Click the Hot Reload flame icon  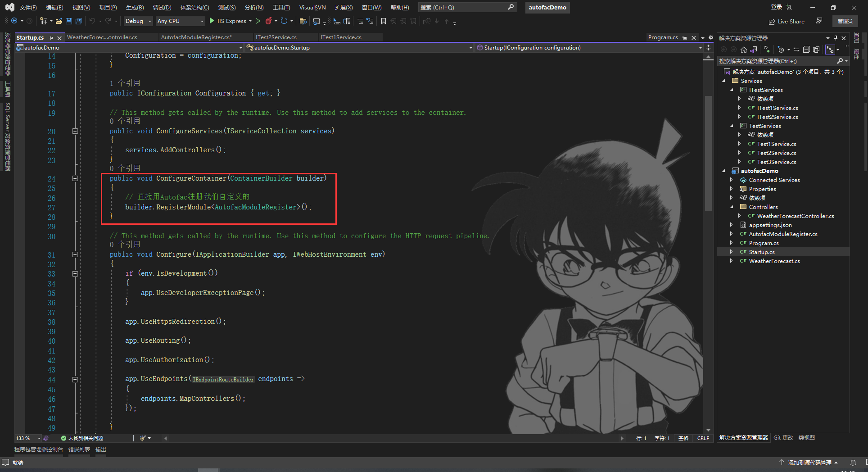(269, 21)
